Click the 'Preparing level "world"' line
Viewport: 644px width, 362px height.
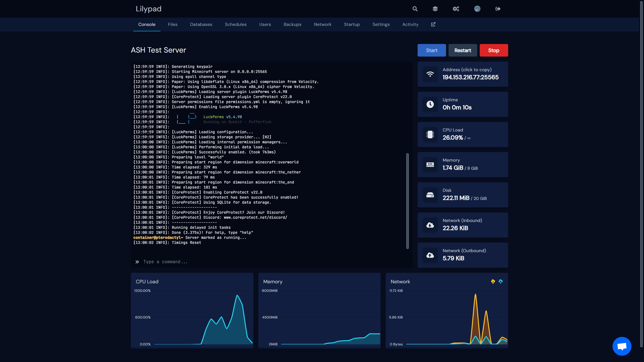tap(179, 157)
